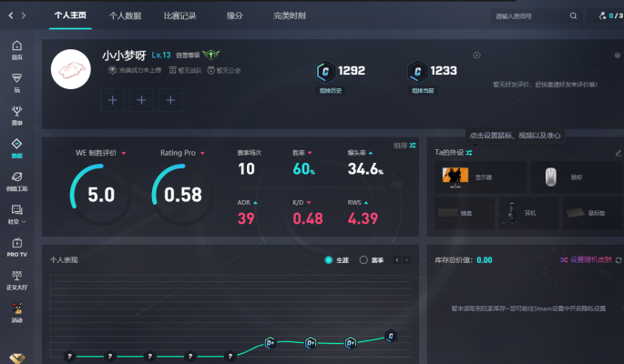624x364 pixels.
Task: Open PRO TV in the sidebar
Action: 16,248
